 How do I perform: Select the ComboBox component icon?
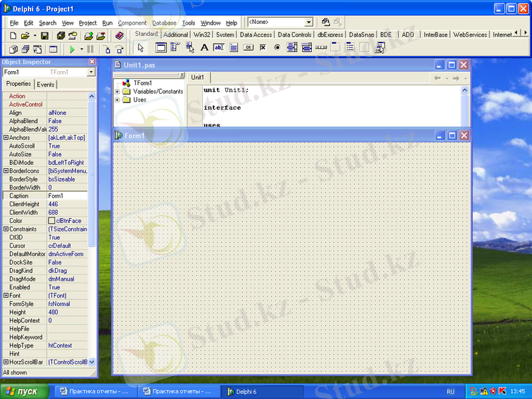[x=307, y=47]
